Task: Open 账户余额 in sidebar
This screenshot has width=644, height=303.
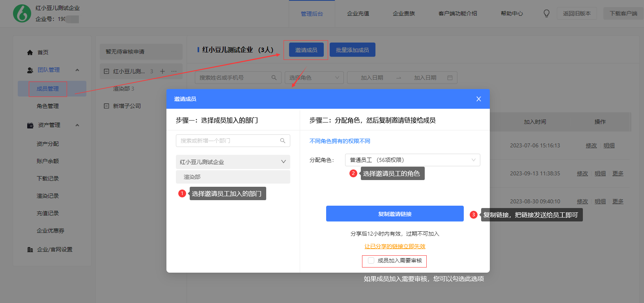Action: pyautogui.click(x=48, y=161)
